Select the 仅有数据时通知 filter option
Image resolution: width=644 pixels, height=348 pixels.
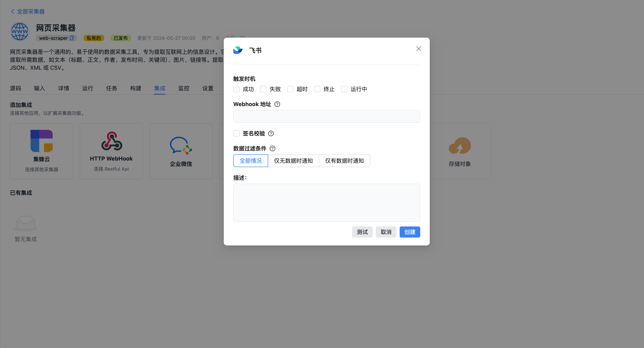click(345, 161)
